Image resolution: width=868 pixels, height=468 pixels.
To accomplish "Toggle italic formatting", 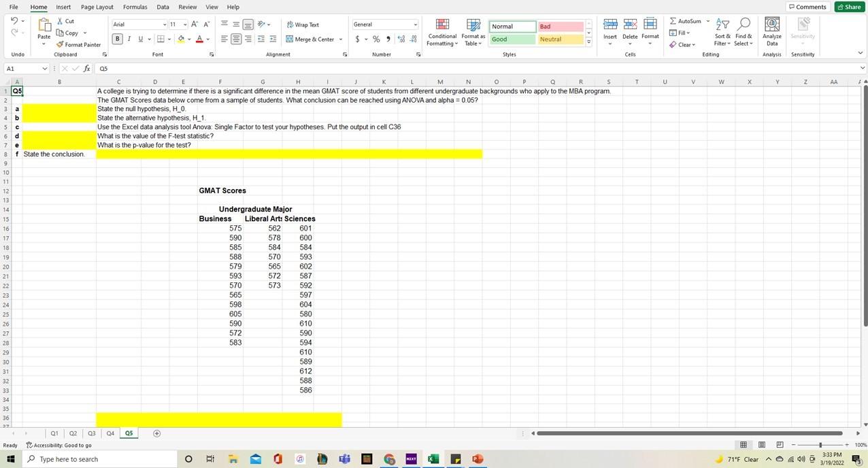I will click(129, 39).
